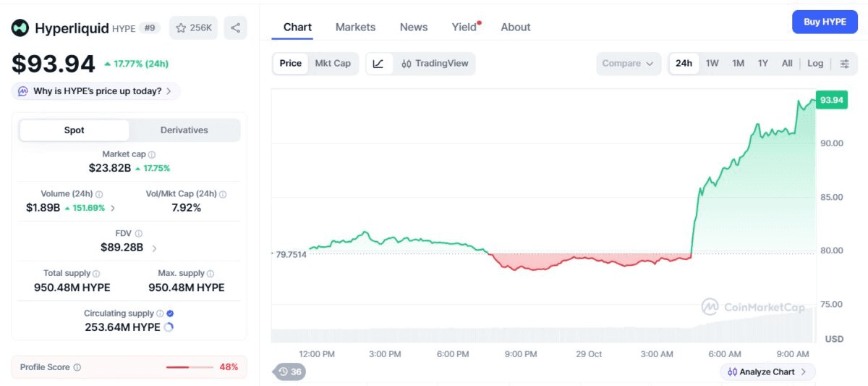868x386 pixels.
Task: Click the Buy HYPE button
Action: pyautogui.click(x=825, y=22)
